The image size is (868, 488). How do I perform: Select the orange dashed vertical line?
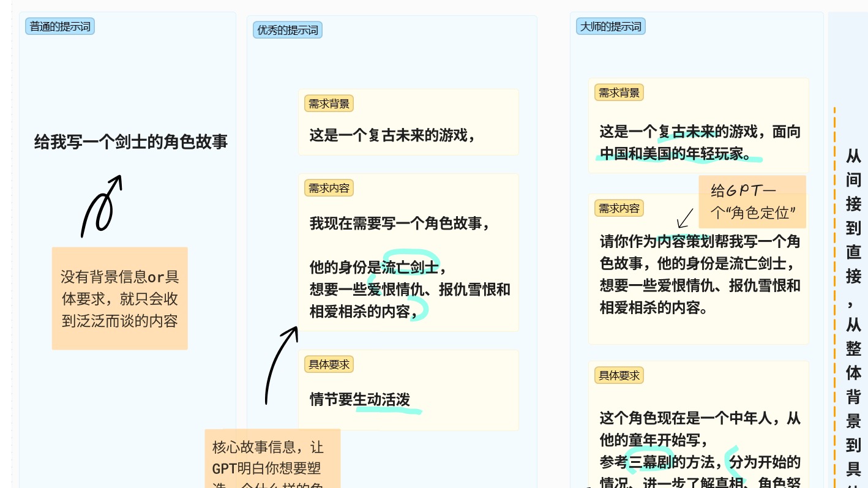pos(834,294)
